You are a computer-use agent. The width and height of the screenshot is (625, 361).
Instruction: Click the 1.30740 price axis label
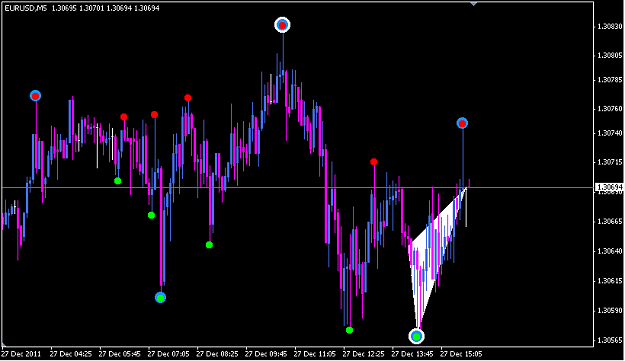pos(609,133)
